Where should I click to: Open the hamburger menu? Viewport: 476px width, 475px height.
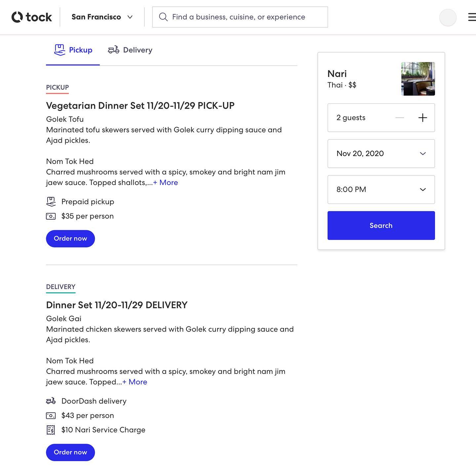(x=472, y=17)
